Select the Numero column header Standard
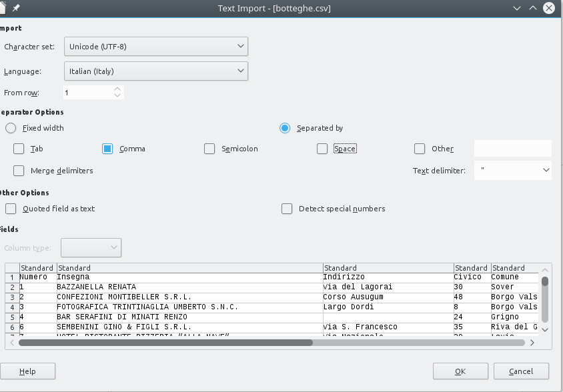The image size is (563, 392). [38, 268]
